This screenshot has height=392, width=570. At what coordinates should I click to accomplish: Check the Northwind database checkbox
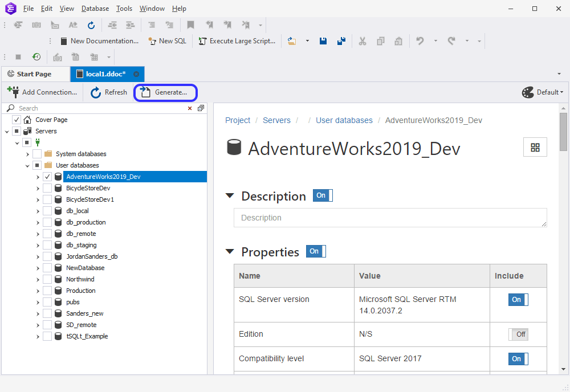47,279
